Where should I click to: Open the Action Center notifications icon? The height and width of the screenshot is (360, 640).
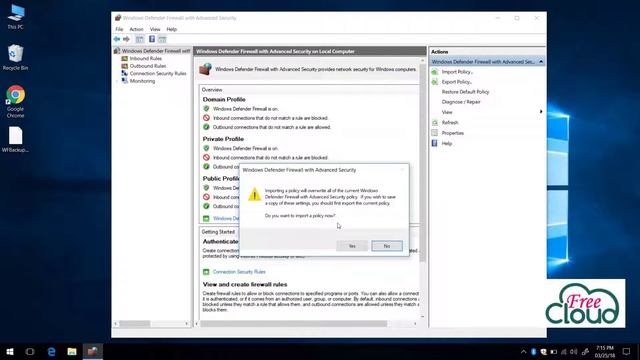(627, 351)
